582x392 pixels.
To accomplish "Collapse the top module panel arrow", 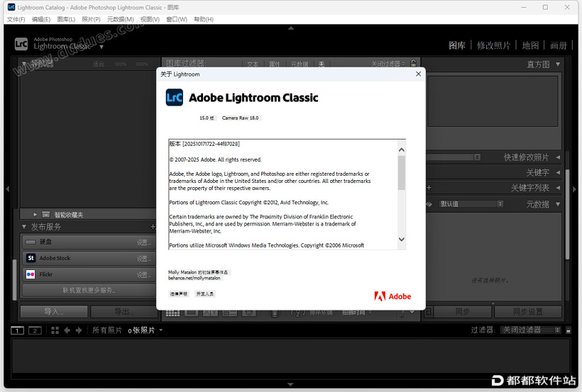I will 291,28.
